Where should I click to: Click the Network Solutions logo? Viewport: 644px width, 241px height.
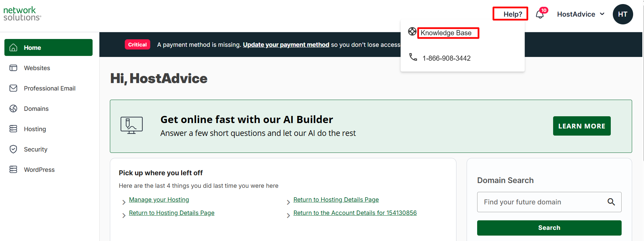[x=22, y=14]
